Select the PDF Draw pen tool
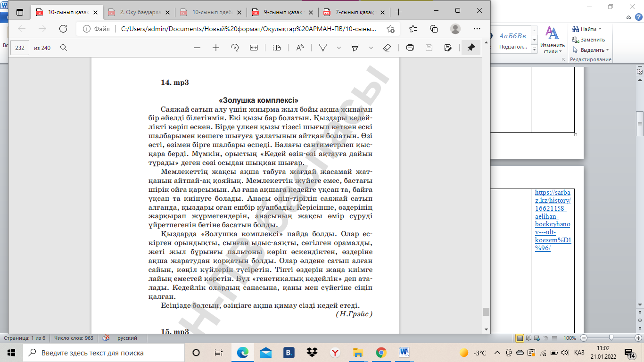 [x=323, y=48]
